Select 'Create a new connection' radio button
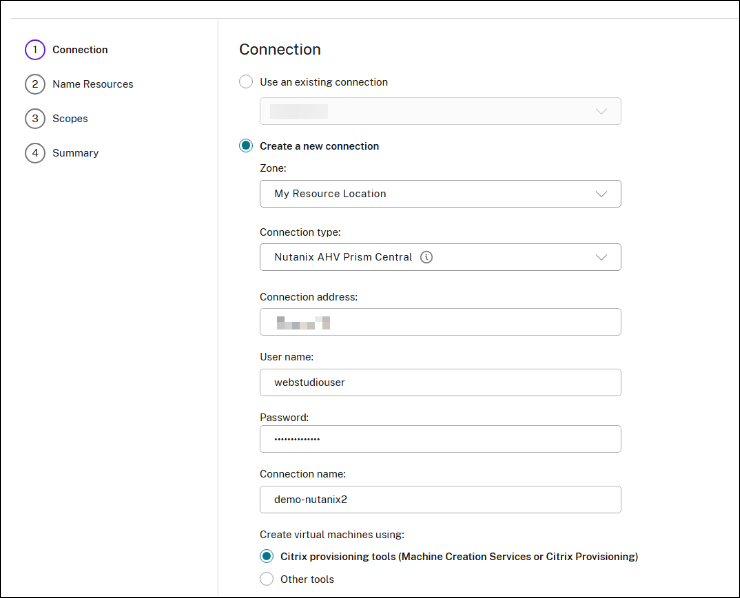The height and width of the screenshot is (598, 740). click(246, 146)
